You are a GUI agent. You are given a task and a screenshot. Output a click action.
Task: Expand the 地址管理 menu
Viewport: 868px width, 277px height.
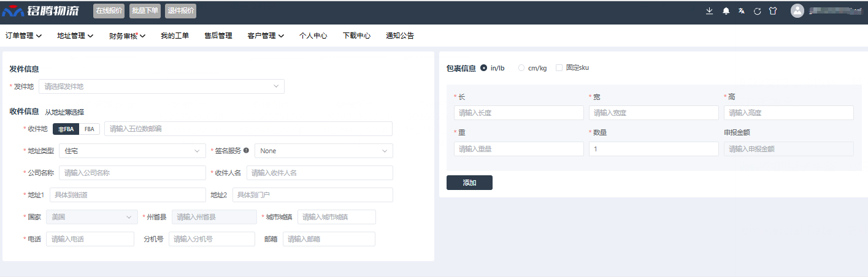point(75,36)
